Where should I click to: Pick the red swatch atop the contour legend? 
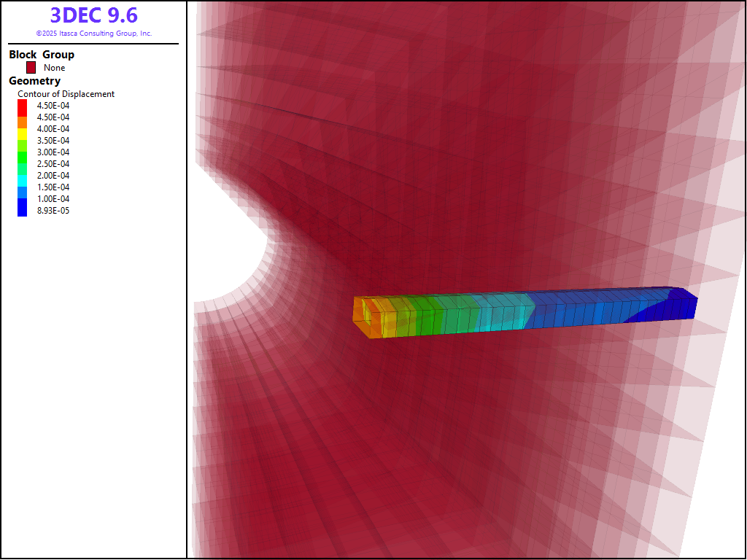tap(22, 106)
